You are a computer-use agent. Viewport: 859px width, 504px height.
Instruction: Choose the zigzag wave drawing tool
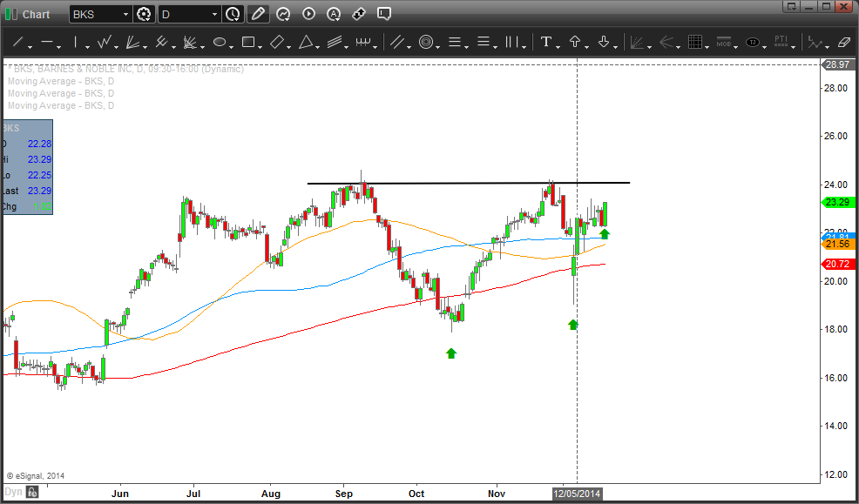click(x=104, y=42)
